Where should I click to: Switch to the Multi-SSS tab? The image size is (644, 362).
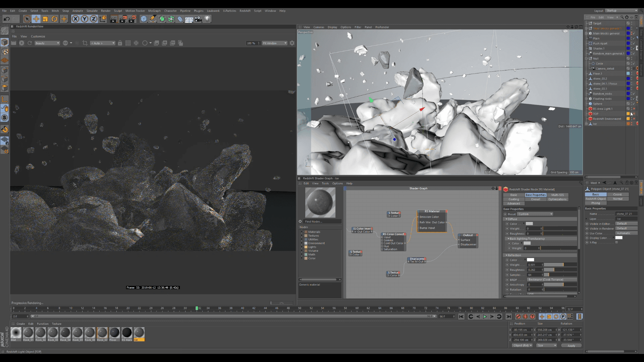click(557, 195)
